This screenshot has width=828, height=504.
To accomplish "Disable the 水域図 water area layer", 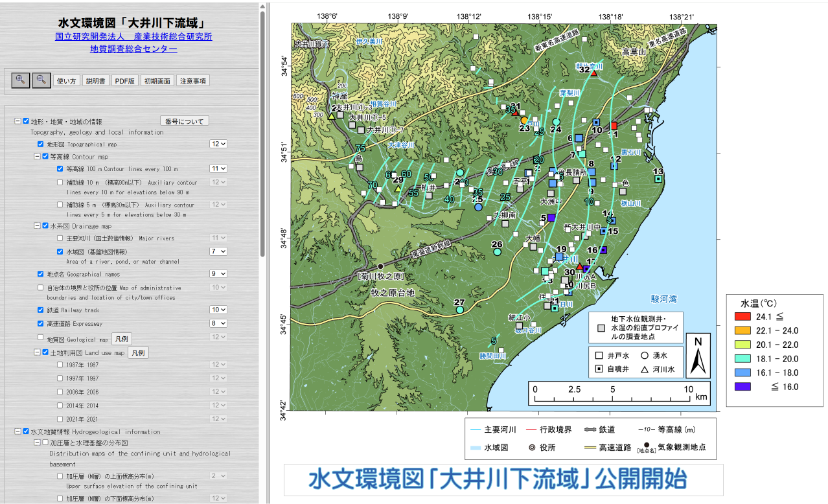I will (x=61, y=251).
